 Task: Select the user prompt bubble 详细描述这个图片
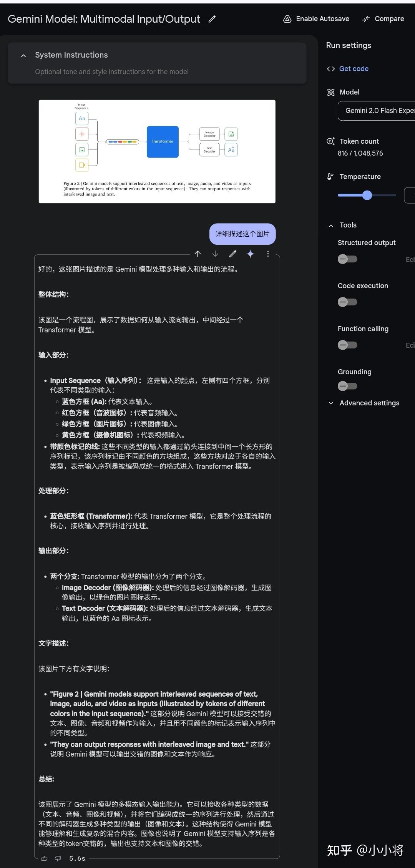tap(242, 234)
